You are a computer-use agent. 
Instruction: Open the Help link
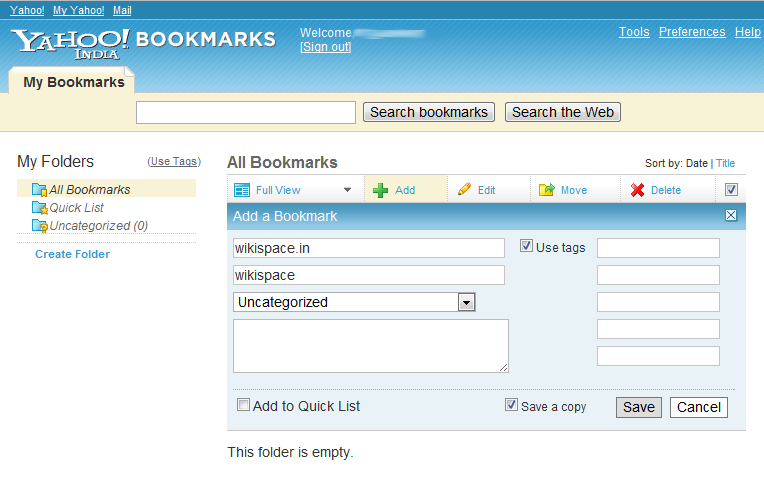[747, 32]
